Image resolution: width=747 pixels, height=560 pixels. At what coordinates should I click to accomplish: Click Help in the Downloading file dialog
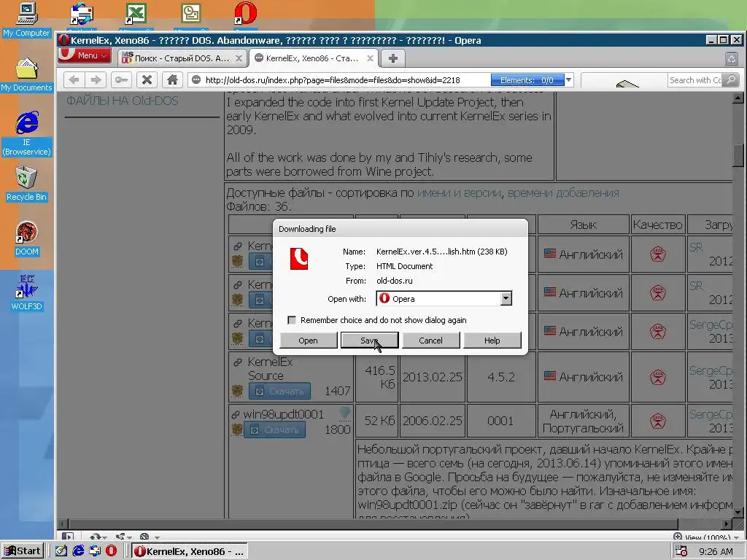click(492, 341)
